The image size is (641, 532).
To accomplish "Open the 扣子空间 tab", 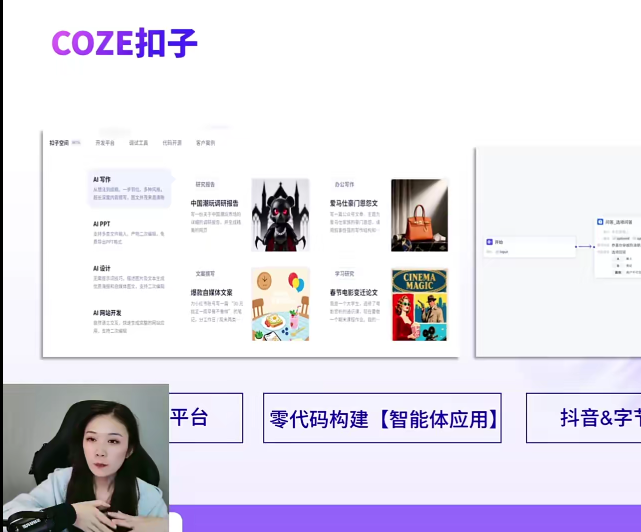I will [59, 143].
